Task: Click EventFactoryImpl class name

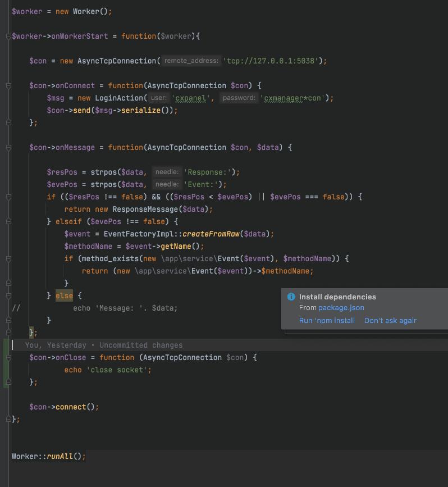Action: [x=139, y=234]
